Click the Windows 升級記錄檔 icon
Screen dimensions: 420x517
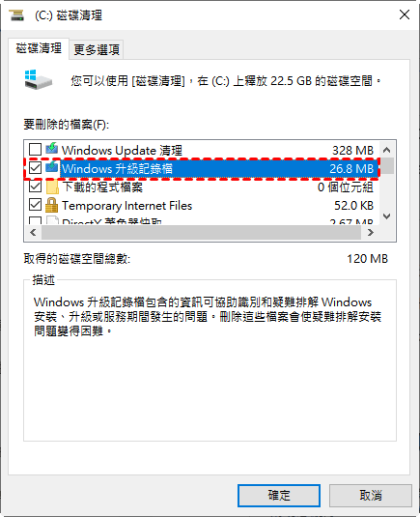(x=52, y=167)
